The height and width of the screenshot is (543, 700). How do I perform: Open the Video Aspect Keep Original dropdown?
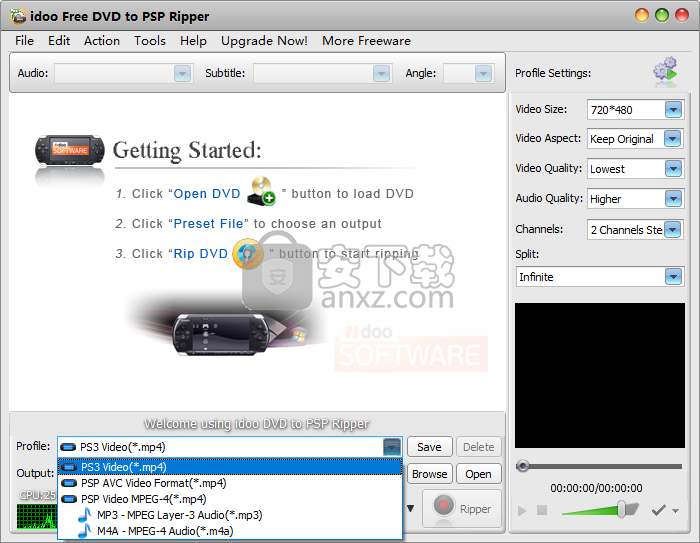point(672,139)
